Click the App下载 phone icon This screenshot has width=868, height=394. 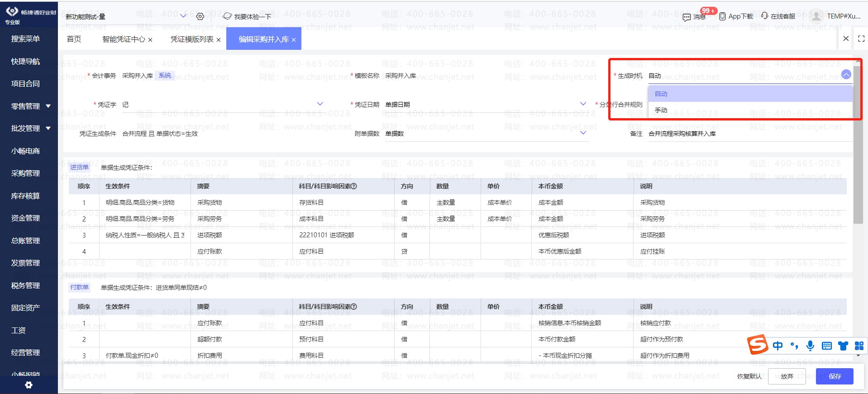pyautogui.click(x=722, y=16)
